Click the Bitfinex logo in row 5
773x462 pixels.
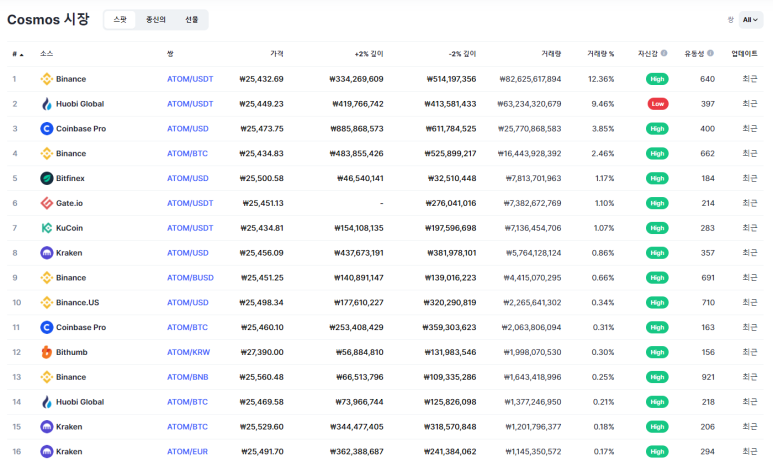click(46, 178)
